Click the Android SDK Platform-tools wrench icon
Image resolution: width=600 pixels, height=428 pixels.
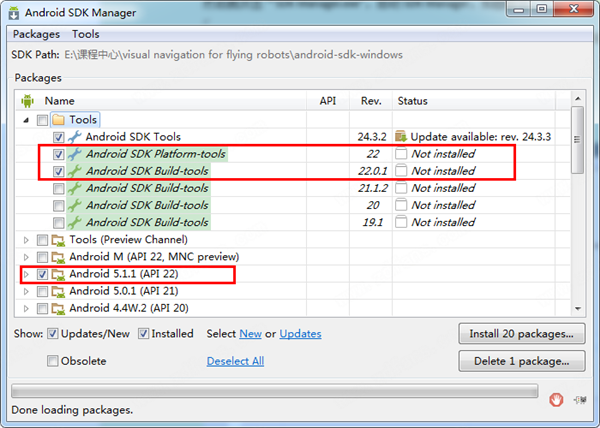click(75, 155)
